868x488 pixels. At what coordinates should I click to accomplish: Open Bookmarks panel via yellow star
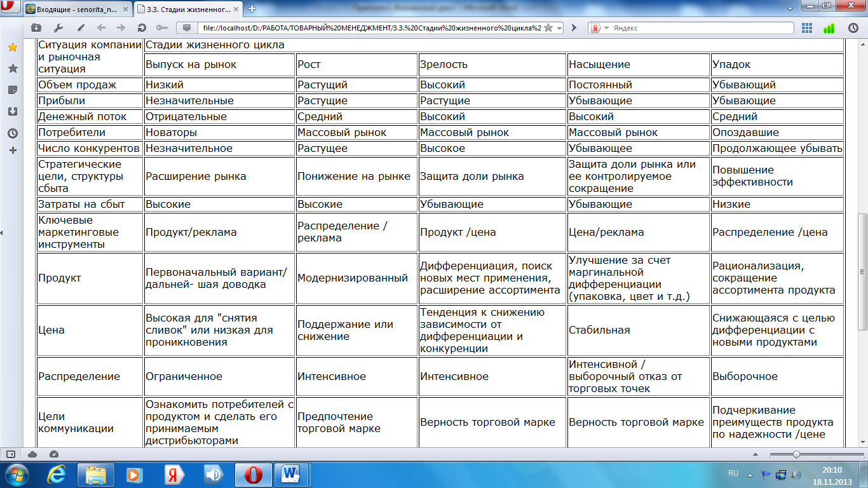click(x=12, y=48)
